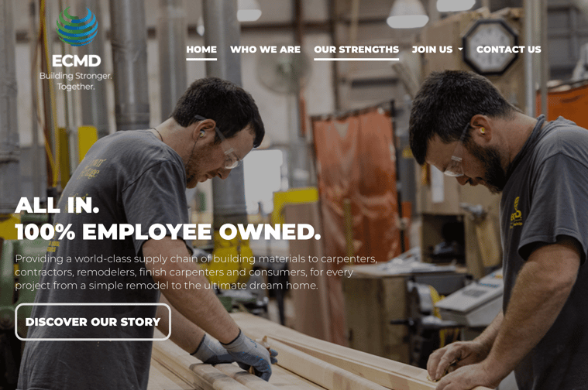Click the right worker's yellow earplug
The width and height of the screenshot is (588, 390).
click(482, 130)
